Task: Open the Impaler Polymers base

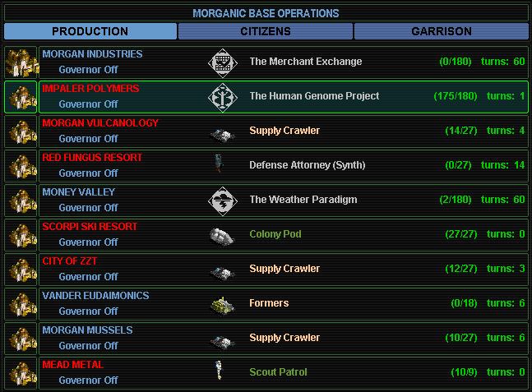Action: click(x=90, y=88)
